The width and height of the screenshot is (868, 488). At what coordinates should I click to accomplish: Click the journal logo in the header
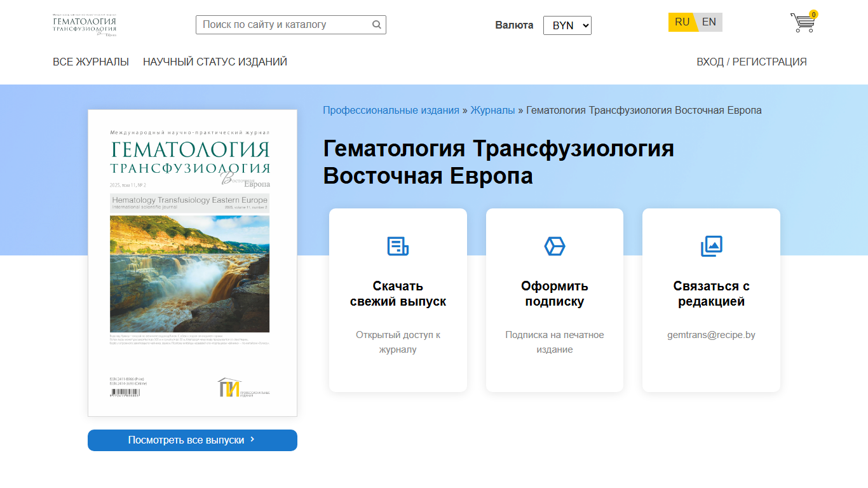pos(85,25)
